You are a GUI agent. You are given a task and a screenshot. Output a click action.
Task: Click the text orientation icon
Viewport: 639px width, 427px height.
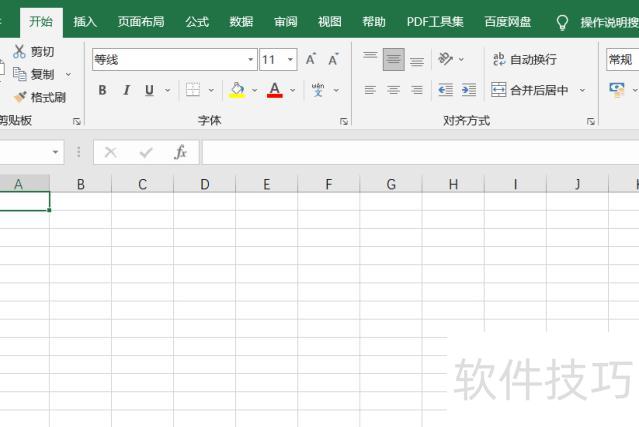(445, 59)
